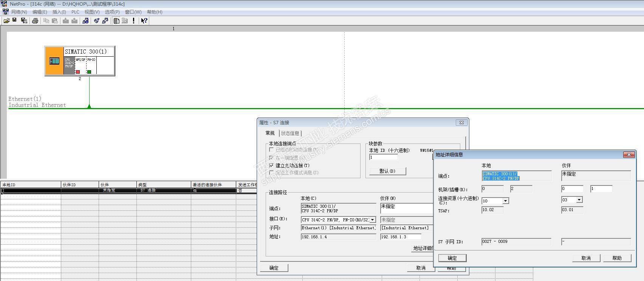The height and width of the screenshot is (281, 644).
Task: Click the Print toolbar icon
Action: (x=35, y=21)
